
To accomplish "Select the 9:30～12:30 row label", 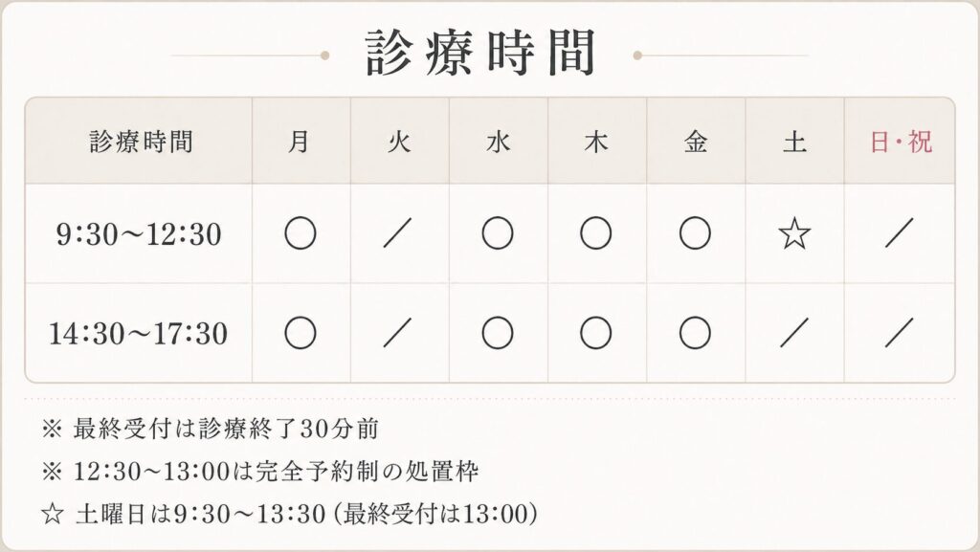I will pos(139,234).
